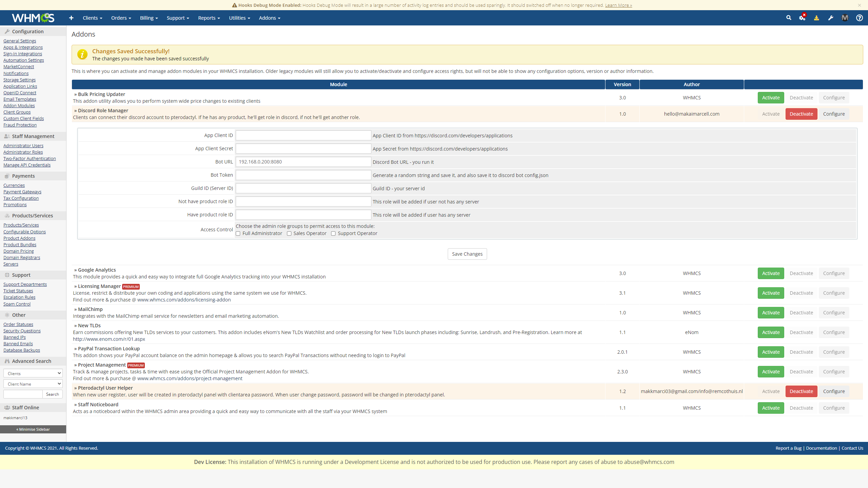Open the Utilities menu
This screenshot has height=488, width=868.
(x=239, y=18)
